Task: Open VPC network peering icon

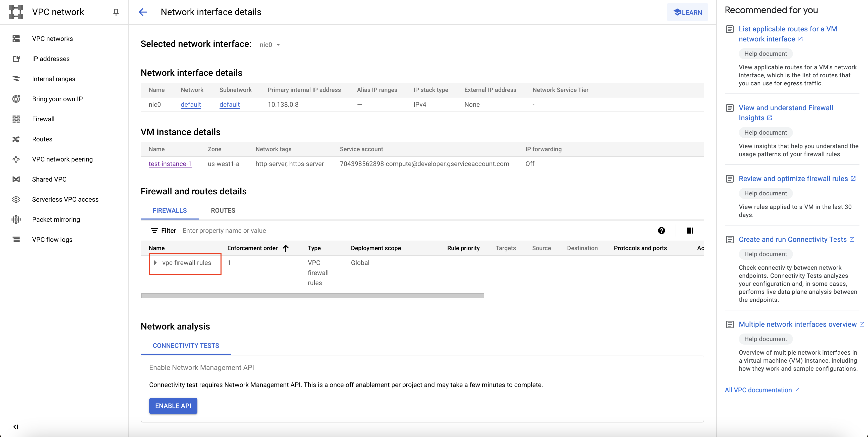Action: point(16,159)
